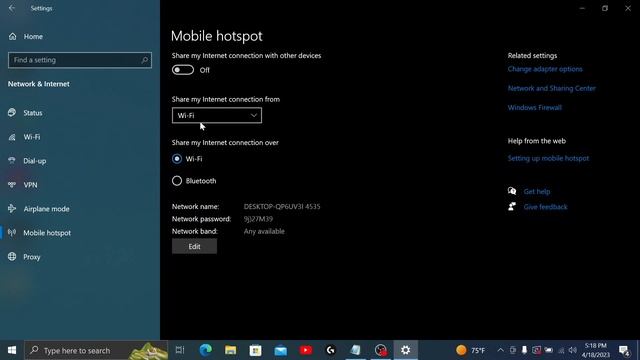Click the Airplane mode plane icon
Image resolution: width=640 pixels, height=360 pixels.
click(x=12, y=209)
